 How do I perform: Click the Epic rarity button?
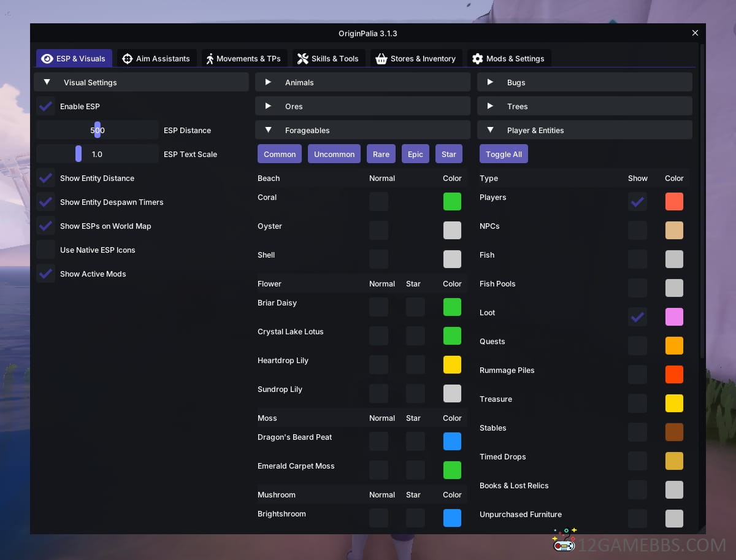click(415, 154)
